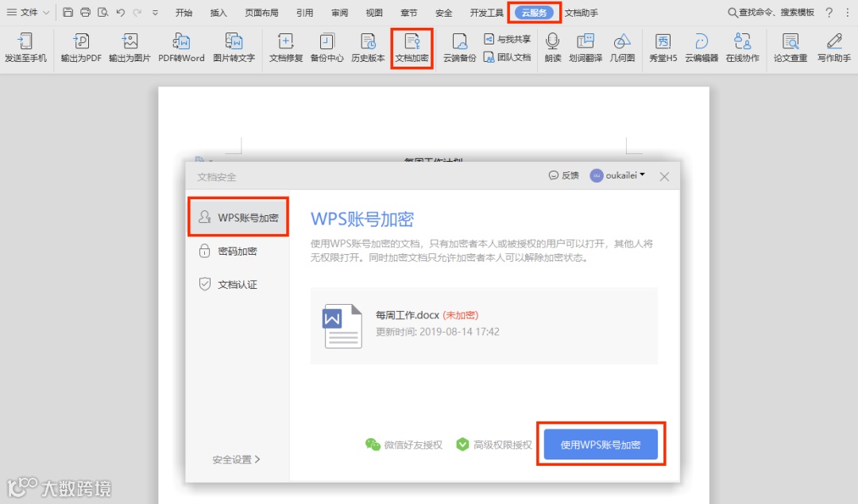
Task: Start 在线协作 online collaboration
Action: pos(743,47)
